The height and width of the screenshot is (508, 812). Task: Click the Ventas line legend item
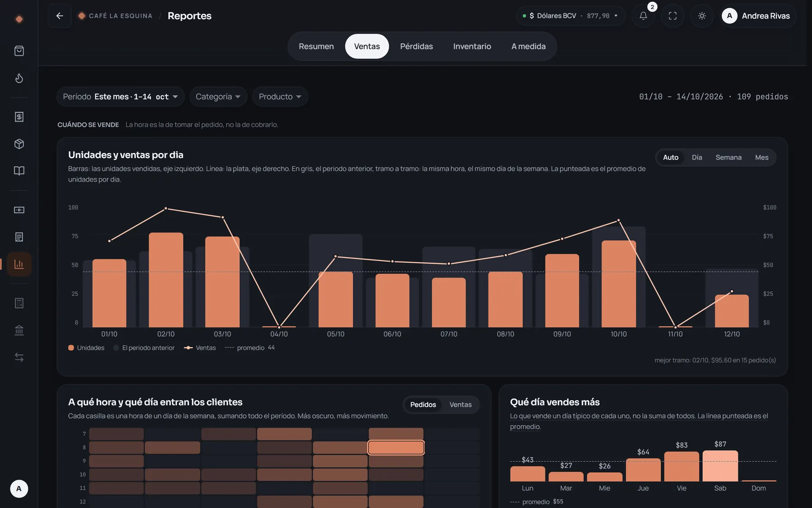point(200,348)
